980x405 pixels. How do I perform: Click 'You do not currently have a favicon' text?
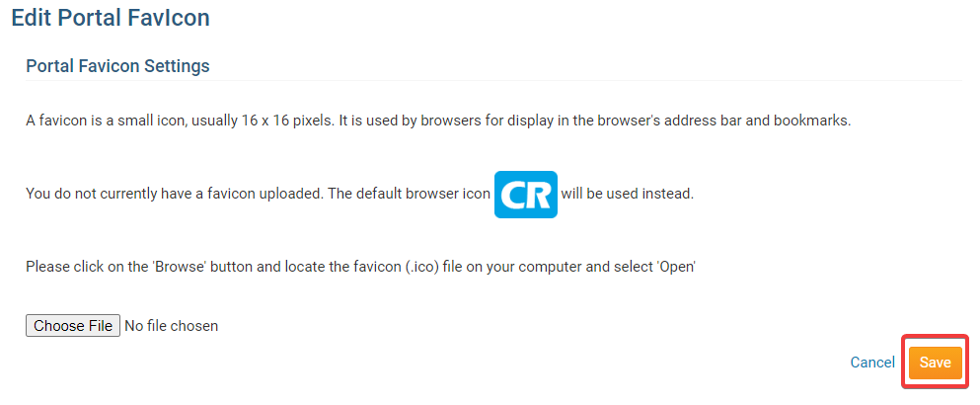pyautogui.click(x=175, y=194)
